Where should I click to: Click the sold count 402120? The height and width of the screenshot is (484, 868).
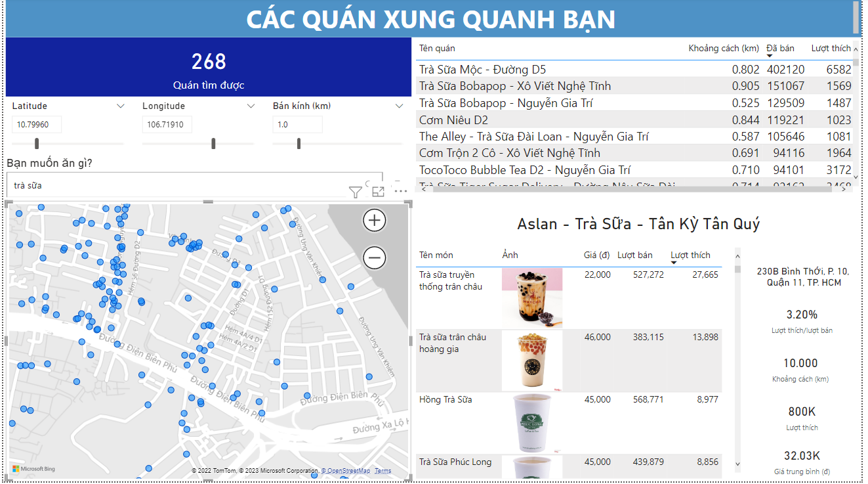click(785, 70)
